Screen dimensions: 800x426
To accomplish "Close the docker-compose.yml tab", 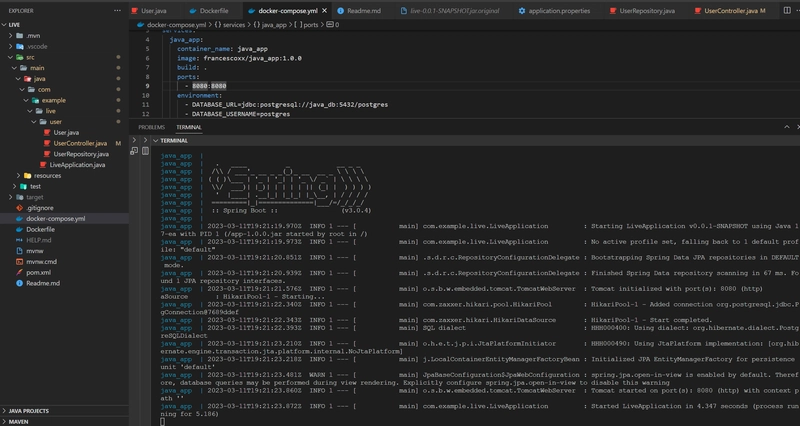I will pyautogui.click(x=324, y=11).
